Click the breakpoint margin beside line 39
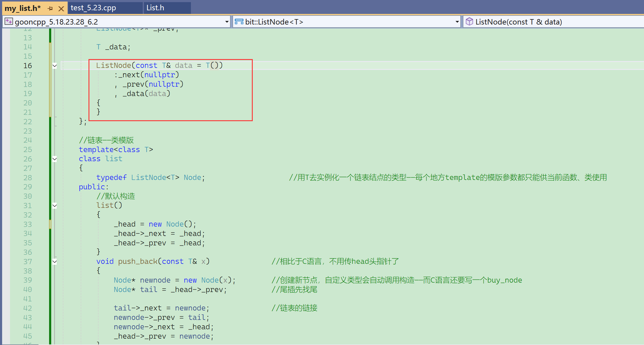Screen dimensions: 644x345 pyautogui.click(x=6, y=280)
